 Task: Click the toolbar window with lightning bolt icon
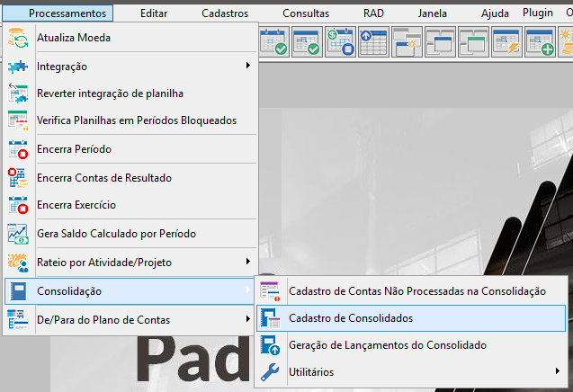(x=506, y=41)
